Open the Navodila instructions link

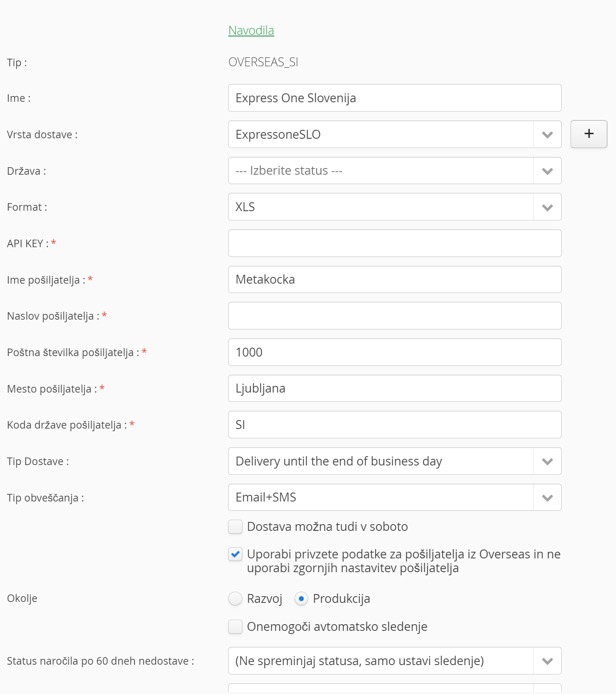pyautogui.click(x=251, y=30)
